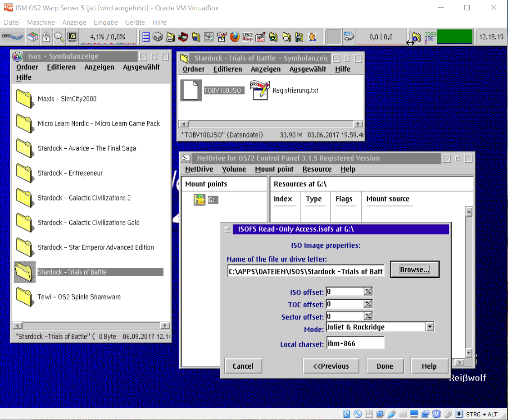This screenshot has height=420, width=508.
Task: Click the TOC offset spin button
Action: (368, 304)
